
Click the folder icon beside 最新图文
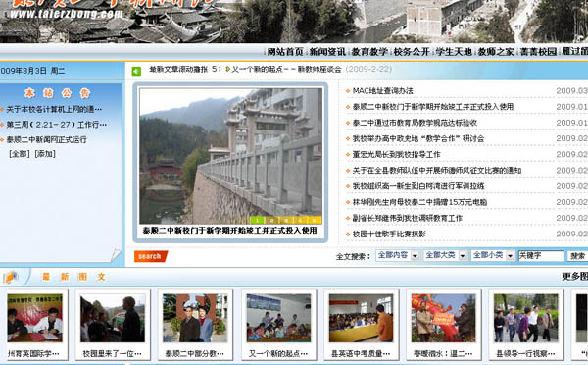click(11, 277)
